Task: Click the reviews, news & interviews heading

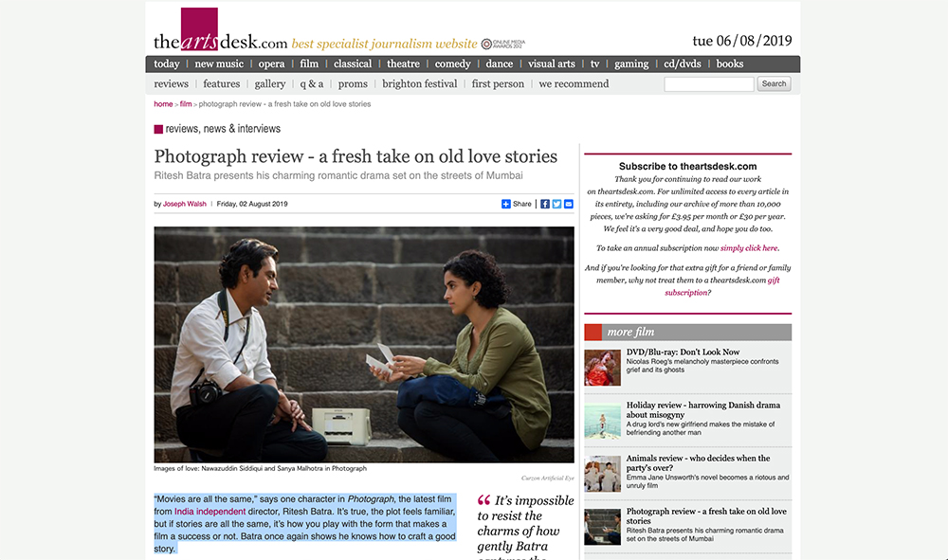Action: coord(223,129)
